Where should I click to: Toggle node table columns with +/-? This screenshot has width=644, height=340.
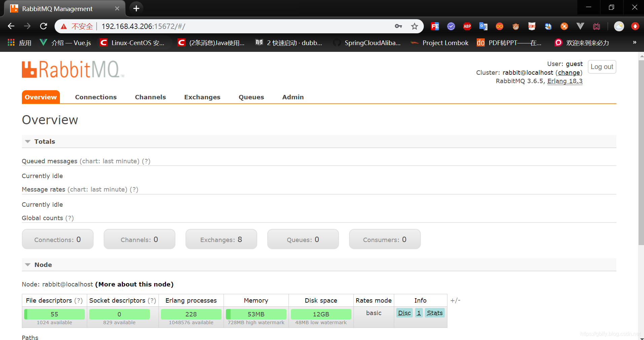(455, 300)
